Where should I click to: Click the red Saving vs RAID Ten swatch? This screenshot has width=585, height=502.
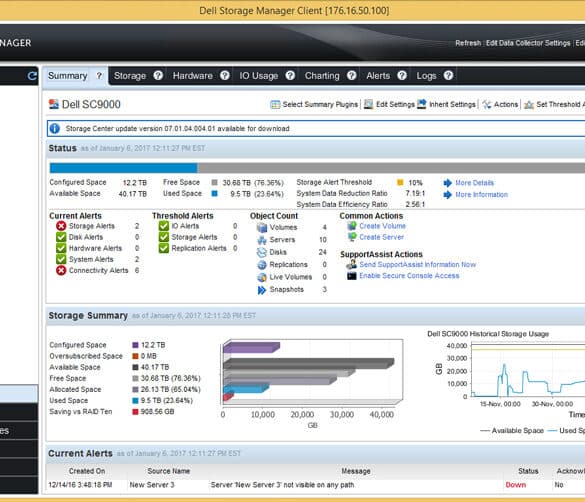tap(135, 412)
